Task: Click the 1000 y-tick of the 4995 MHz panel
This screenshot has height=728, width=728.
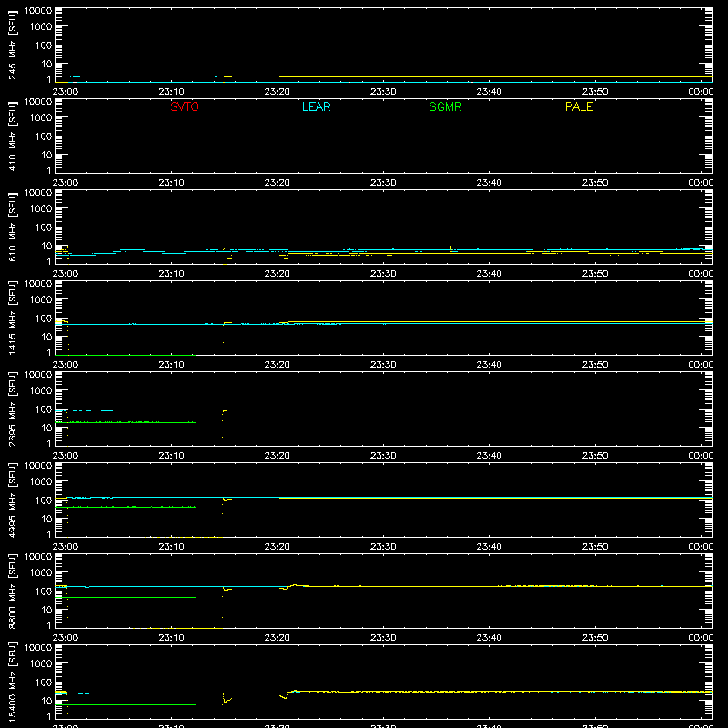Action: pyautogui.click(x=41, y=481)
